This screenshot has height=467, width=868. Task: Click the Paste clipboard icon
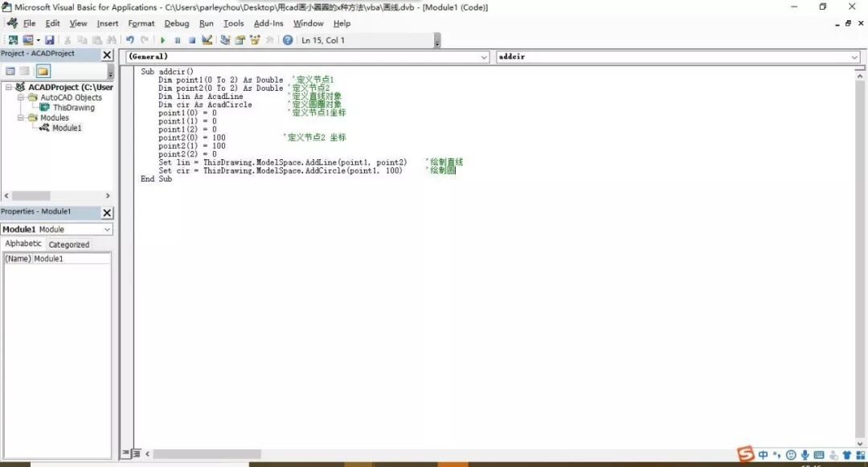97,40
